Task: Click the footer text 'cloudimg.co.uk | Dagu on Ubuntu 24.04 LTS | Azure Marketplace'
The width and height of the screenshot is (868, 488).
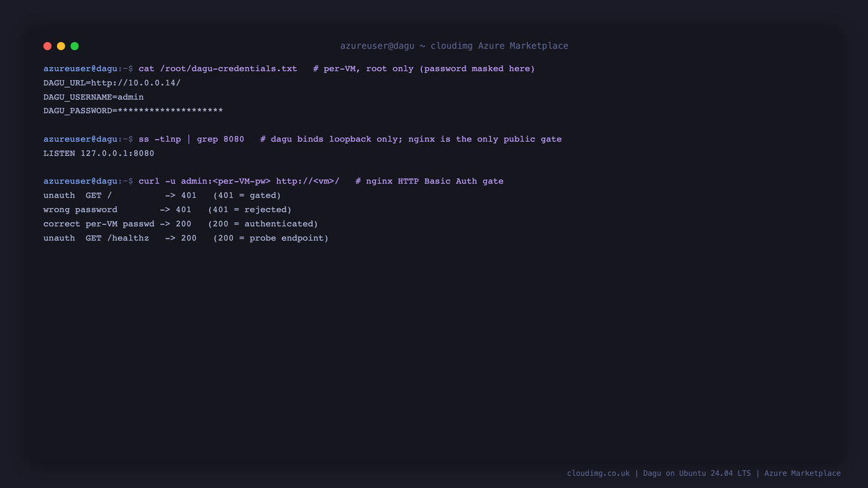Action: click(x=704, y=473)
